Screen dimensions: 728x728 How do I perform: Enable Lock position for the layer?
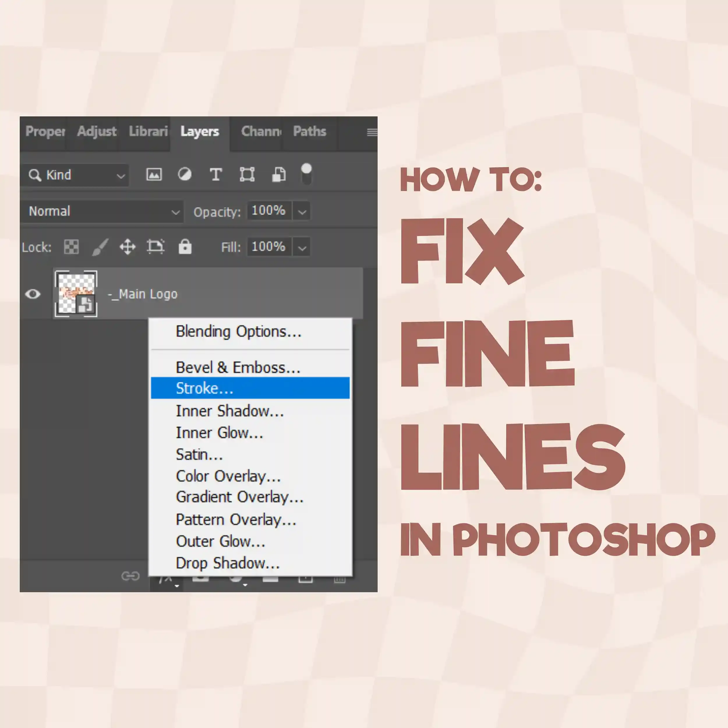(x=128, y=247)
